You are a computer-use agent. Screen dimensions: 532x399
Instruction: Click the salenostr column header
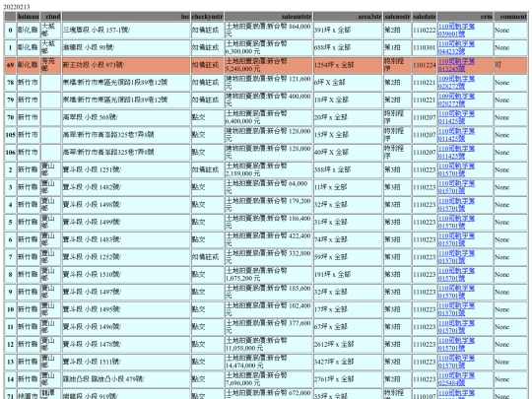tap(397, 17)
